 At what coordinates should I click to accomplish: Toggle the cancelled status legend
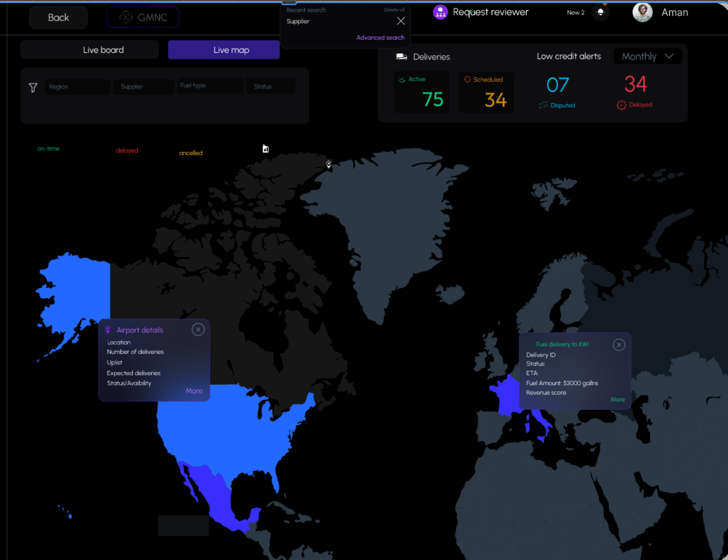[191, 153]
